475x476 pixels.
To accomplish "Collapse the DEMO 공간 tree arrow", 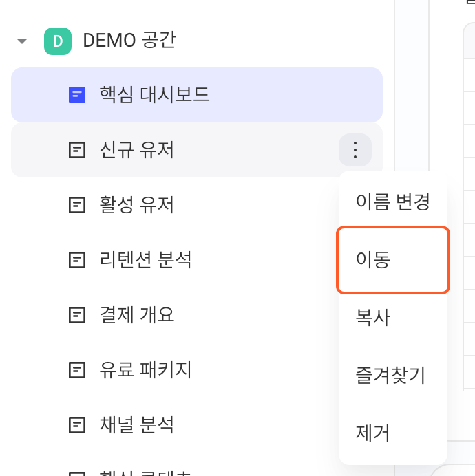I will tap(22, 41).
